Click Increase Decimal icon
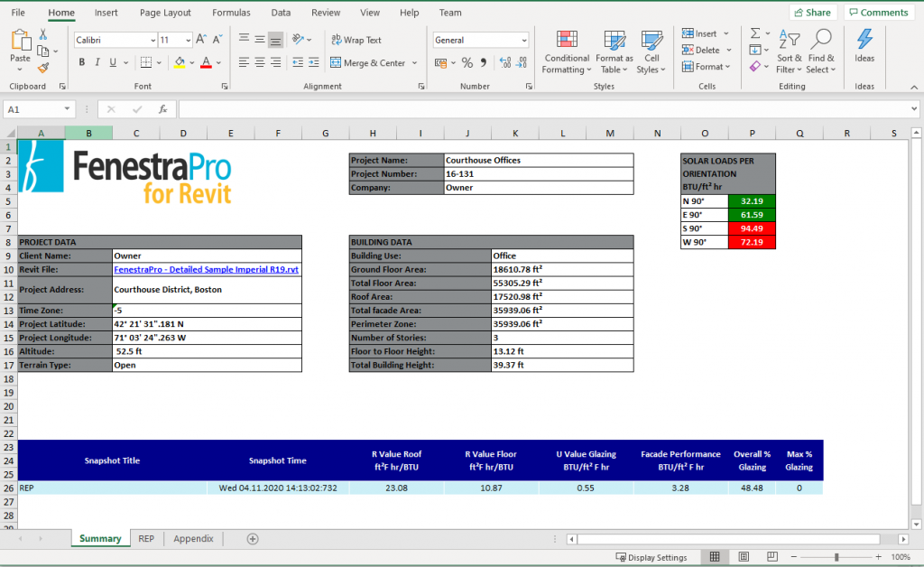Screen dimensions: 924x567 [x=505, y=62]
